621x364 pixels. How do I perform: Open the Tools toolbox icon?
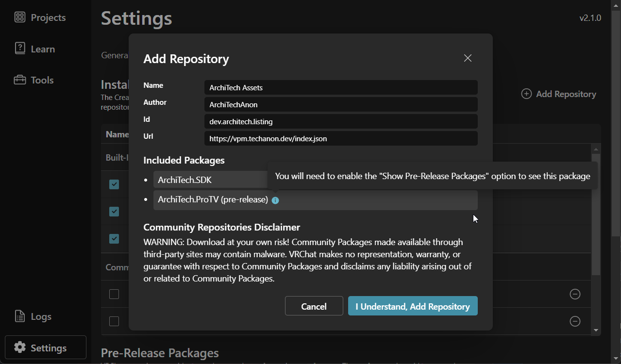point(19,80)
